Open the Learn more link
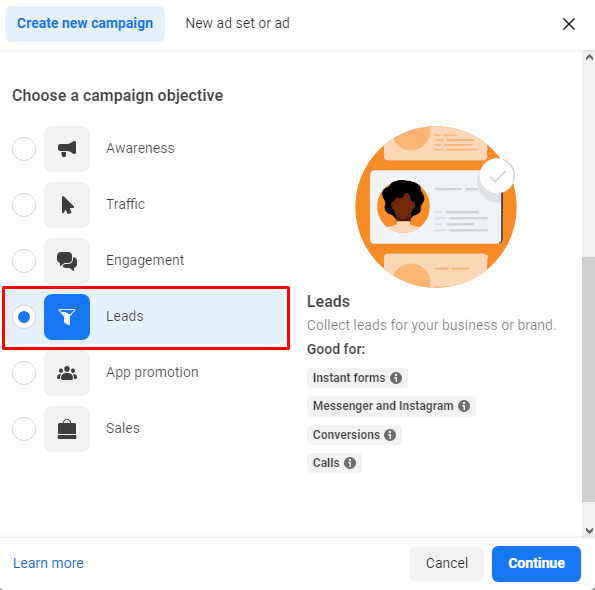Image resolution: width=595 pixels, height=590 pixels. tap(48, 563)
